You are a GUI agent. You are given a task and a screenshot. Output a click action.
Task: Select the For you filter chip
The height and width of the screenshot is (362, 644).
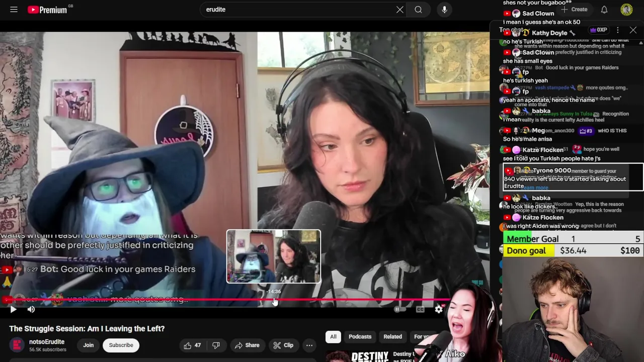point(422,336)
